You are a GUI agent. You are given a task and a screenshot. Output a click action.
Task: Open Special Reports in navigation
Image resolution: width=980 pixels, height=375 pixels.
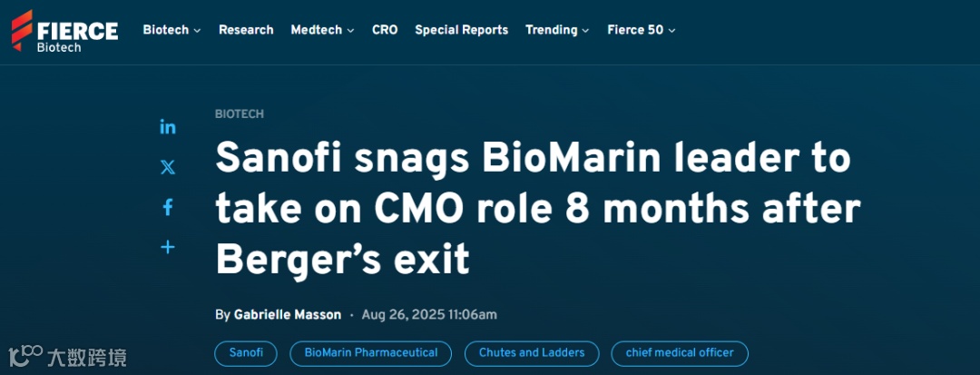(461, 30)
